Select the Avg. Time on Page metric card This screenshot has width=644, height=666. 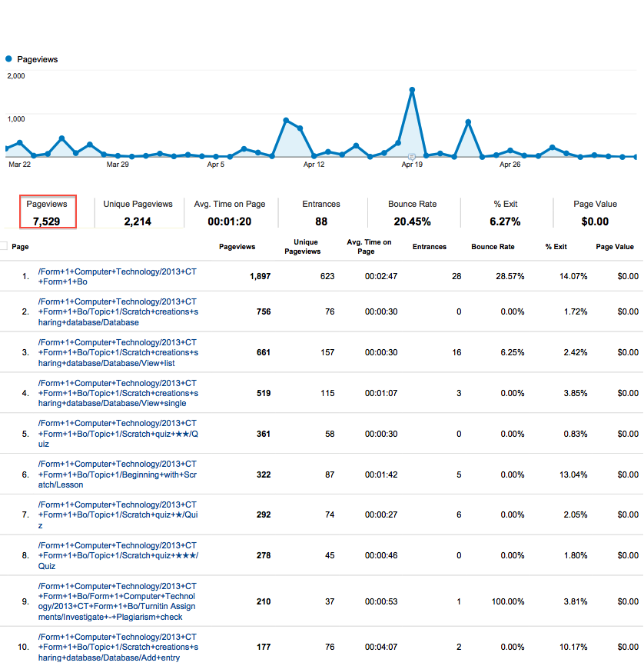tap(231, 210)
